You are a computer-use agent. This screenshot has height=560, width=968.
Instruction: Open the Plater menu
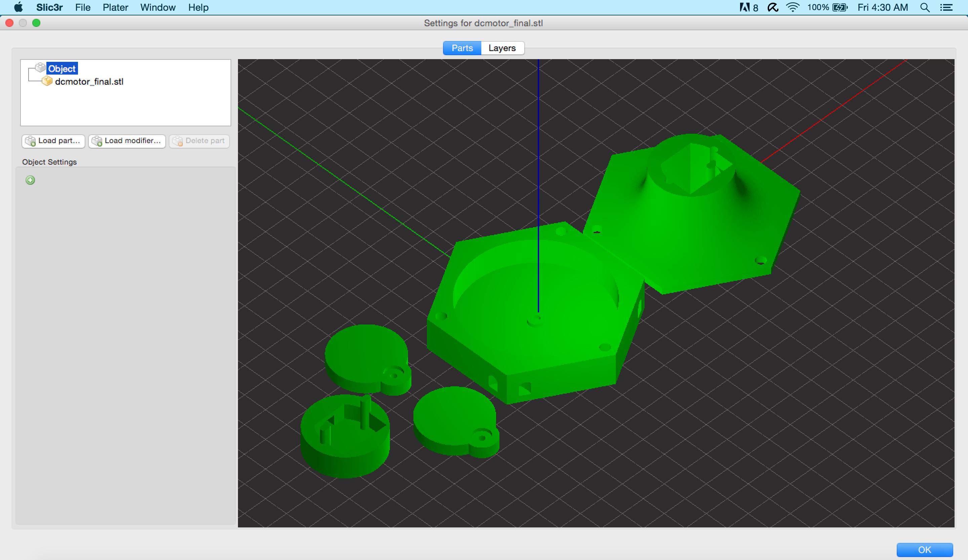115,7
